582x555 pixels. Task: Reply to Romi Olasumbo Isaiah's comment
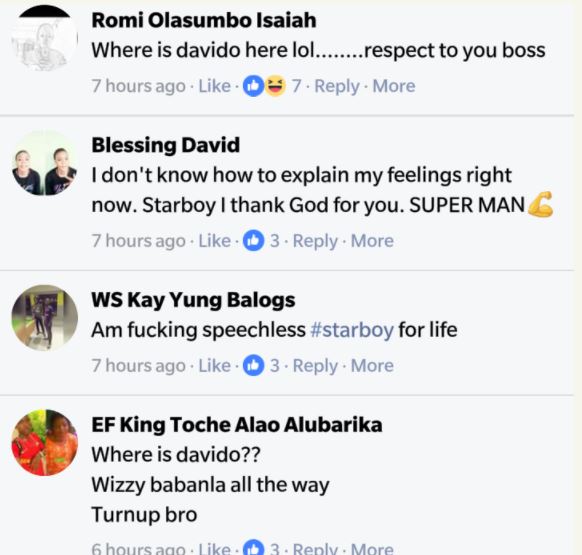(x=337, y=86)
